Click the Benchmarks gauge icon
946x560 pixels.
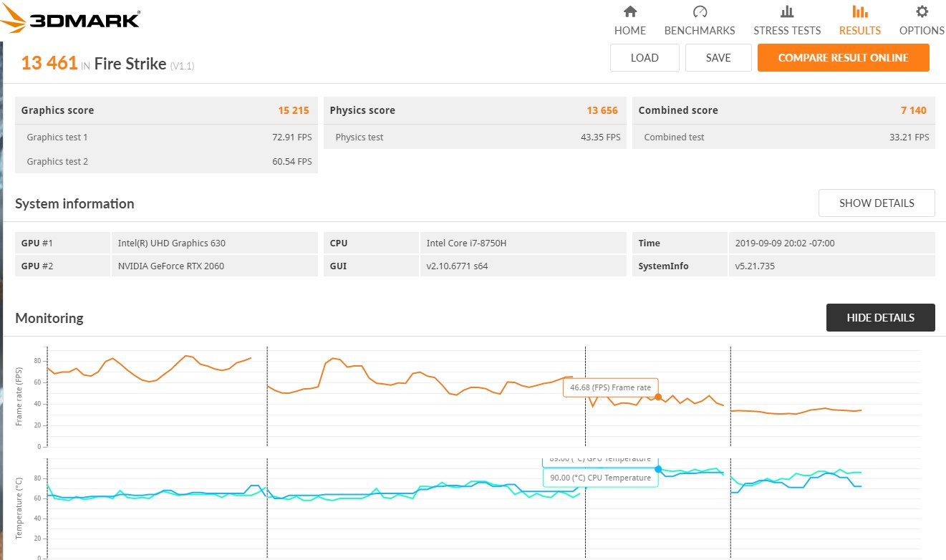[700, 11]
